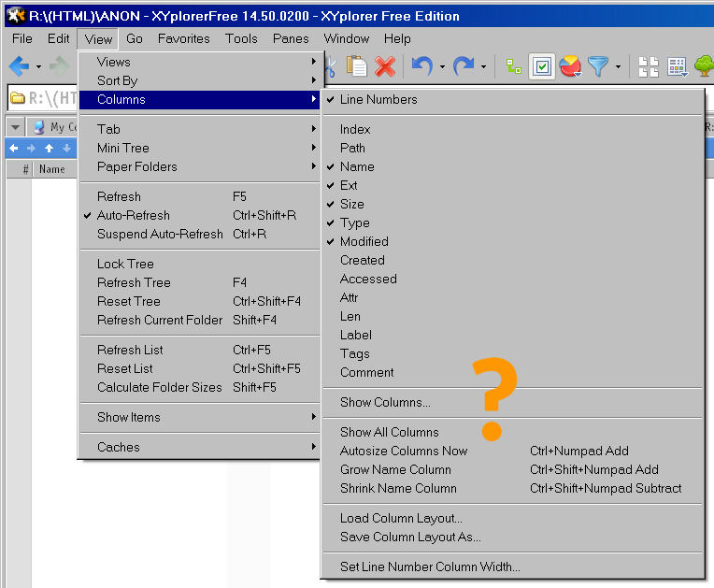Click the funnel Visual Filter icon

(598, 66)
